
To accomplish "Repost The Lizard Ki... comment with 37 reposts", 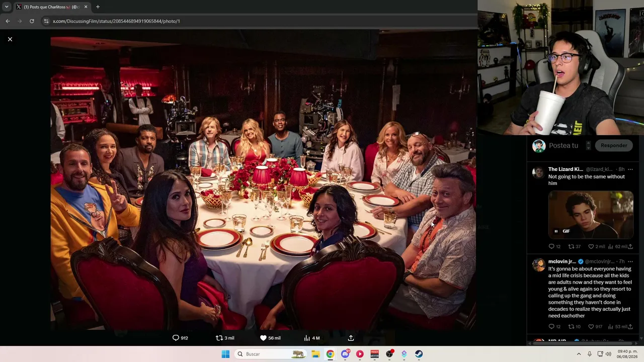I will 574,246.
